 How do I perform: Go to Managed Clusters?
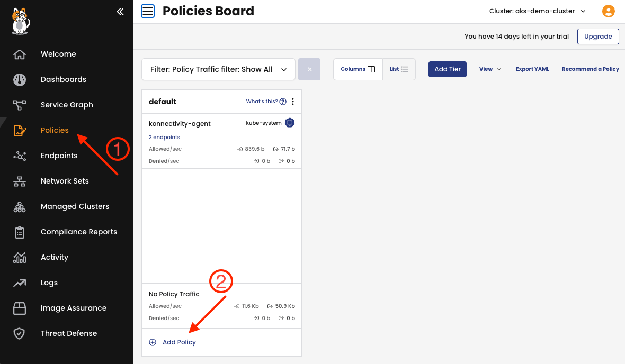click(75, 207)
